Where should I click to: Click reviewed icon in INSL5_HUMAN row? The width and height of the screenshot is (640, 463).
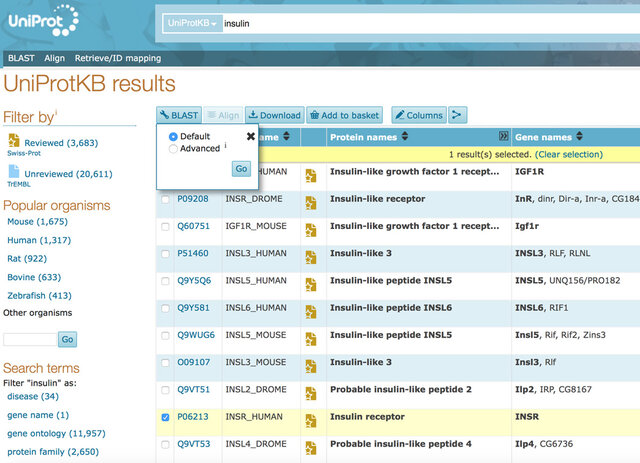311,285
